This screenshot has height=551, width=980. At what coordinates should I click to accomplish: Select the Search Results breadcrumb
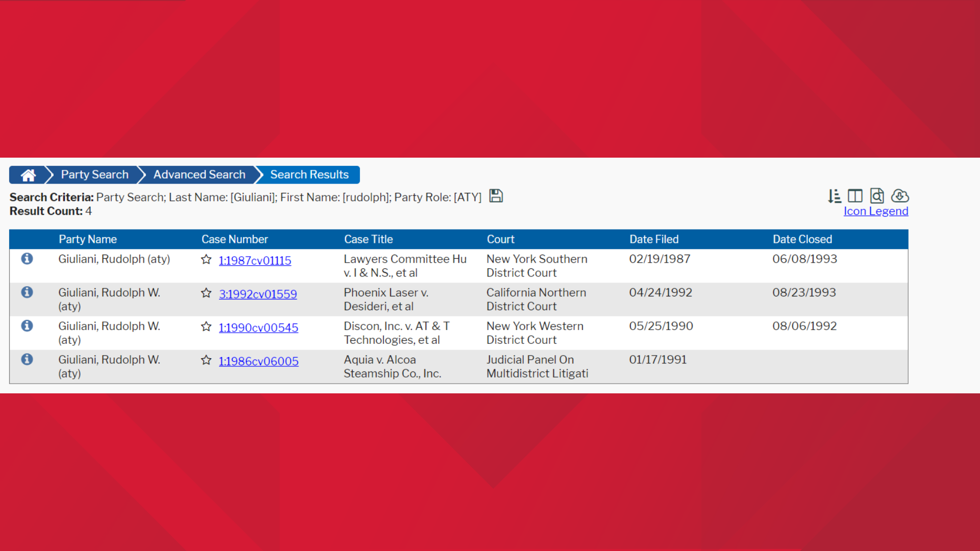309,174
